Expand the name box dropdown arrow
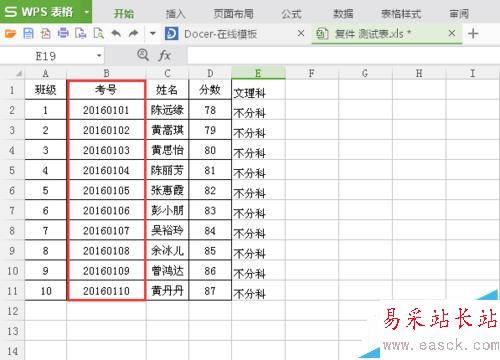The image size is (500, 360). tap(99, 56)
